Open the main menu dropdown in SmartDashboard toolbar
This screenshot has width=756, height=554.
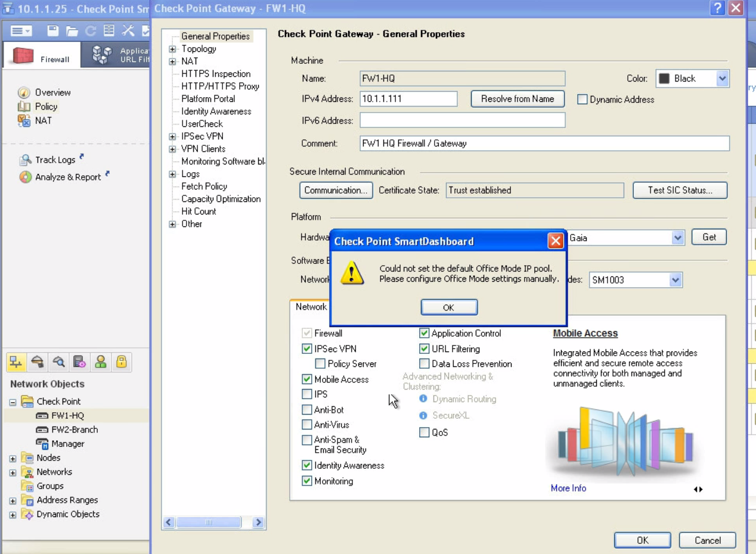(x=21, y=31)
